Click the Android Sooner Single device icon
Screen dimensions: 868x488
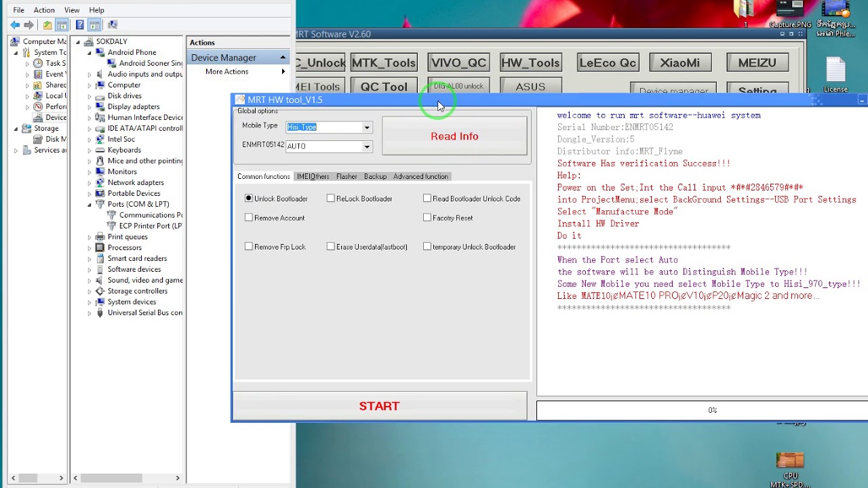111,63
